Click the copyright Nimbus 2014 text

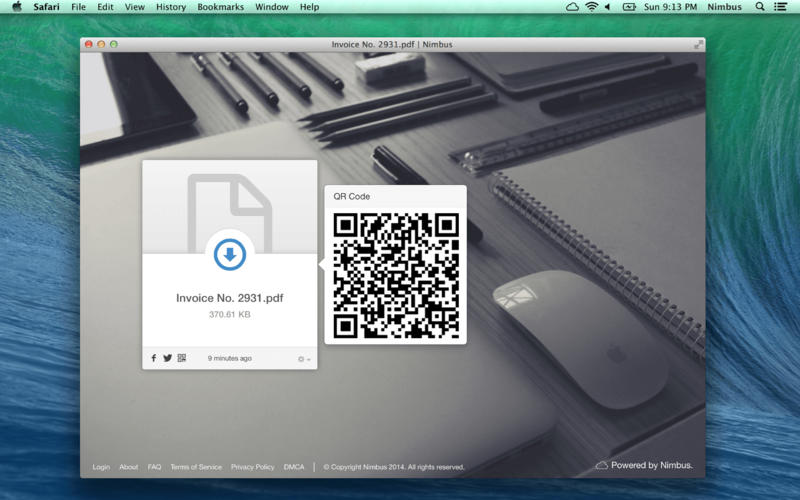click(x=394, y=467)
